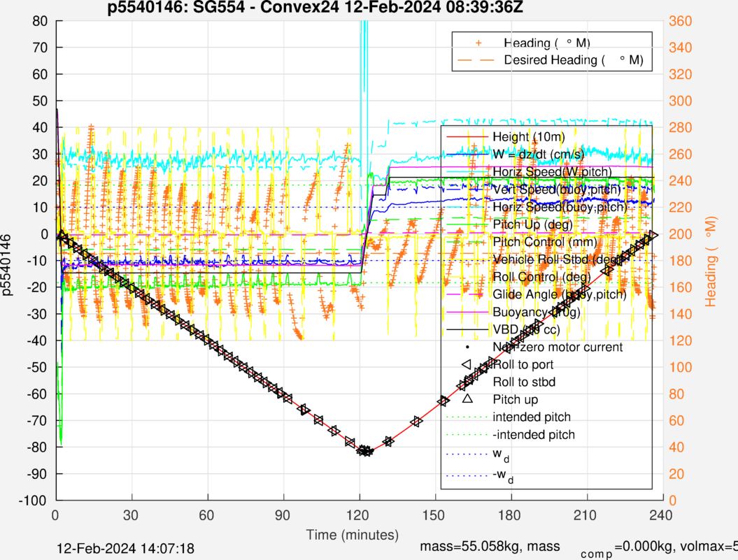Select the "Roll Control (deg)" legend label
Screen dimensions: 738x560
click(541, 277)
